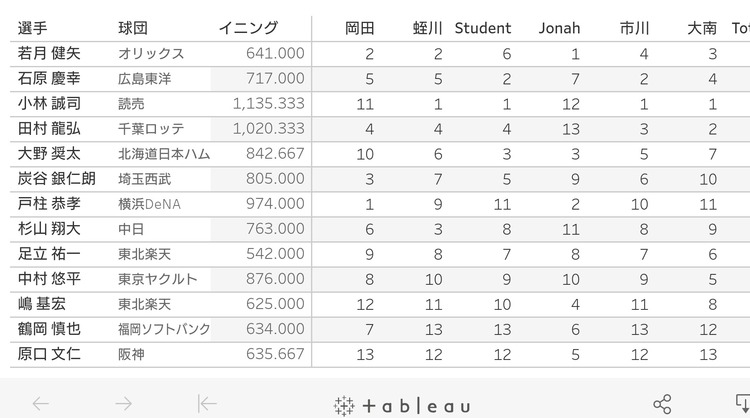Click the revert to start icon
Screen dimensions: 750x418
point(207,404)
